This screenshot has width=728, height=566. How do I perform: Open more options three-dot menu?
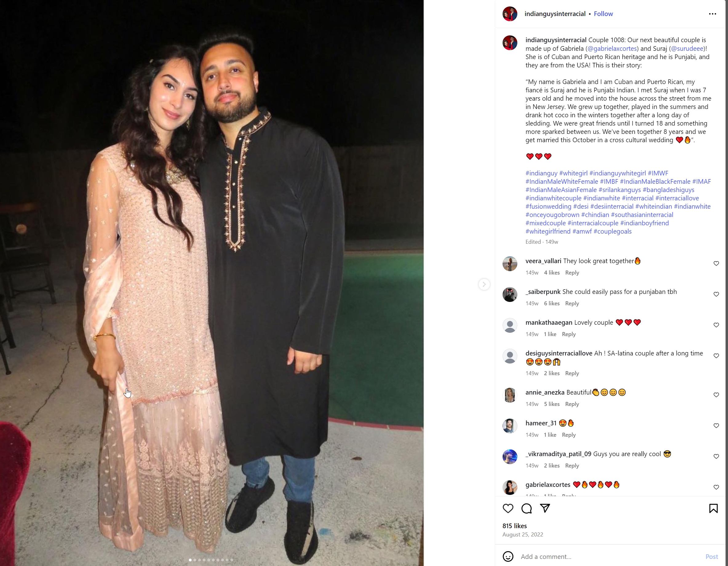point(712,14)
